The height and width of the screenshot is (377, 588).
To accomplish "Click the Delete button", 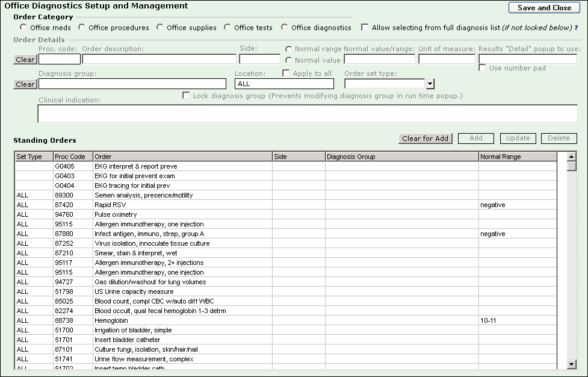I will coord(559,139).
